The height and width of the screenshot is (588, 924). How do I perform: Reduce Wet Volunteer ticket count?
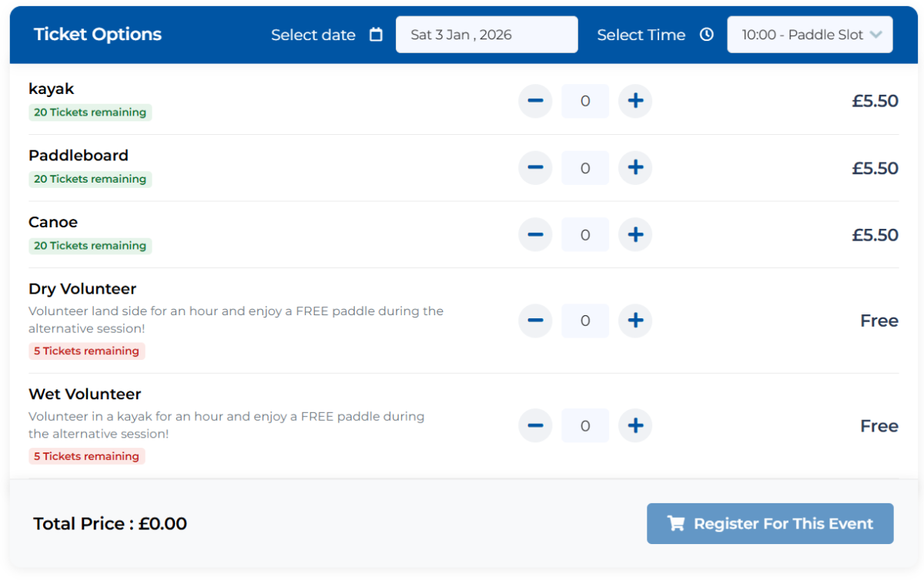point(535,425)
